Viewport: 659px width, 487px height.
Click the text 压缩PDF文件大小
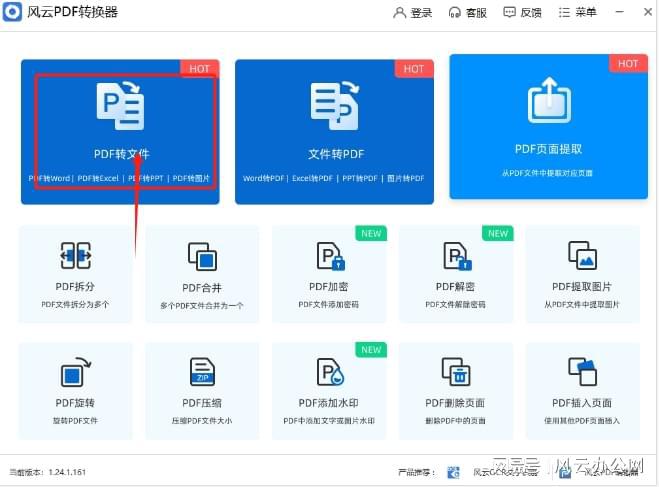click(x=202, y=421)
